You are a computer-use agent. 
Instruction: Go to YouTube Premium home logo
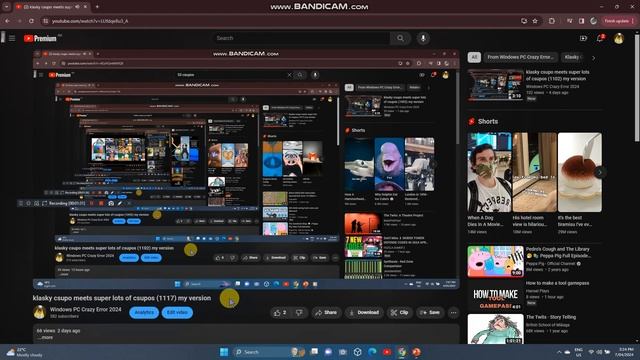pos(40,38)
